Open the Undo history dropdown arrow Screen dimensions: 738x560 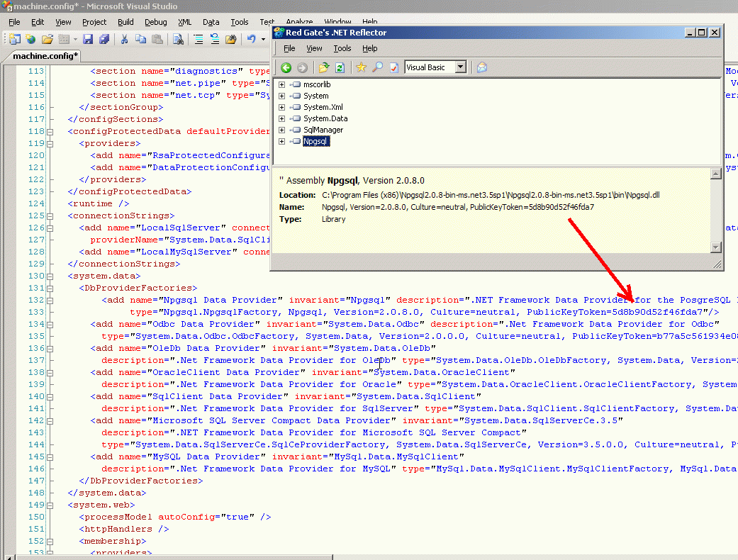[263, 40]
